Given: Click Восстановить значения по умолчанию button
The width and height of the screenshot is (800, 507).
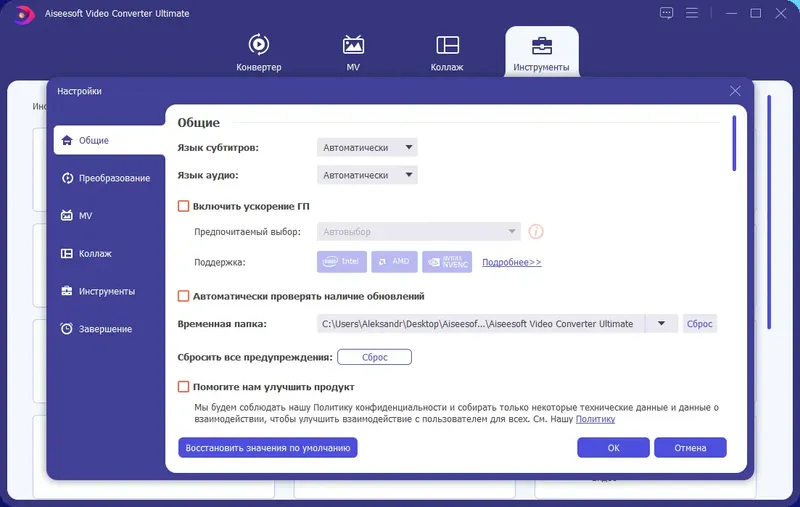Looking at the screenshot, I should point(268,448).
